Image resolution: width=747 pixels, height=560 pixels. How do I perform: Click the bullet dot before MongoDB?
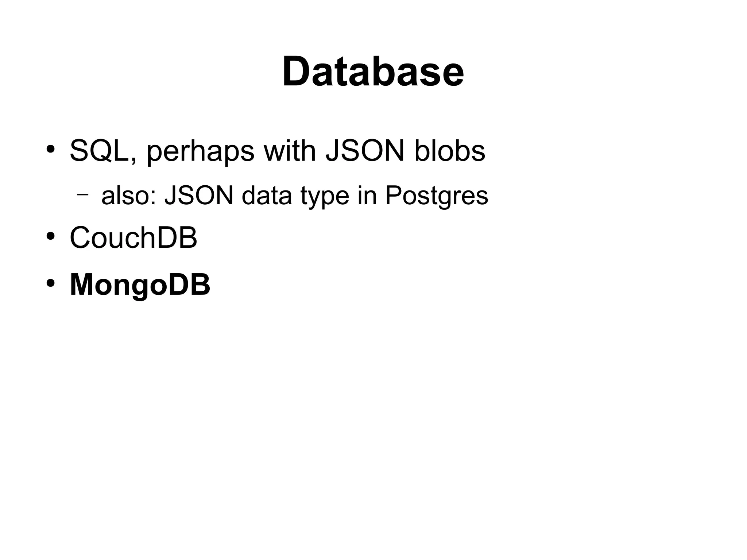pos(50,283)
